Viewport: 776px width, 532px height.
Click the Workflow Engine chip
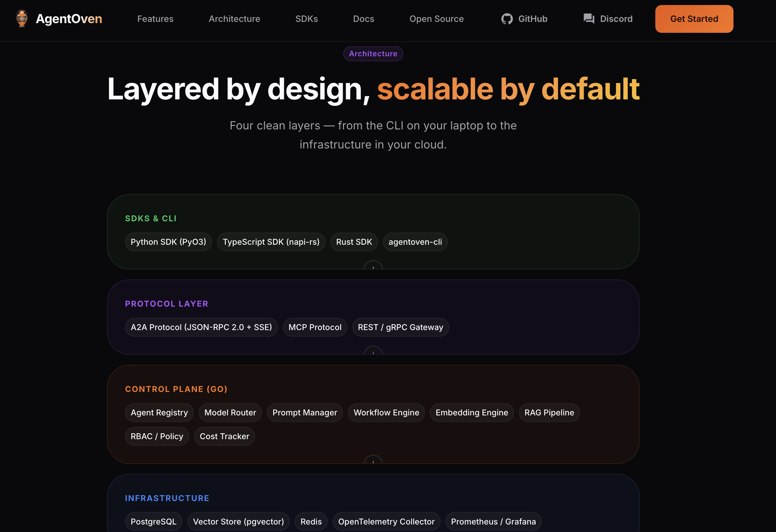pyautogui.click(x=386, y=413)
